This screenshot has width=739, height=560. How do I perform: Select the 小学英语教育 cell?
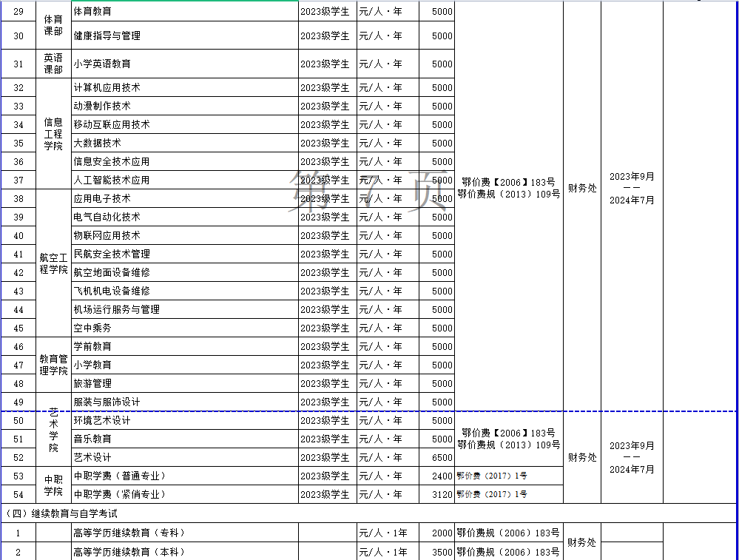(x=184, y=64)
